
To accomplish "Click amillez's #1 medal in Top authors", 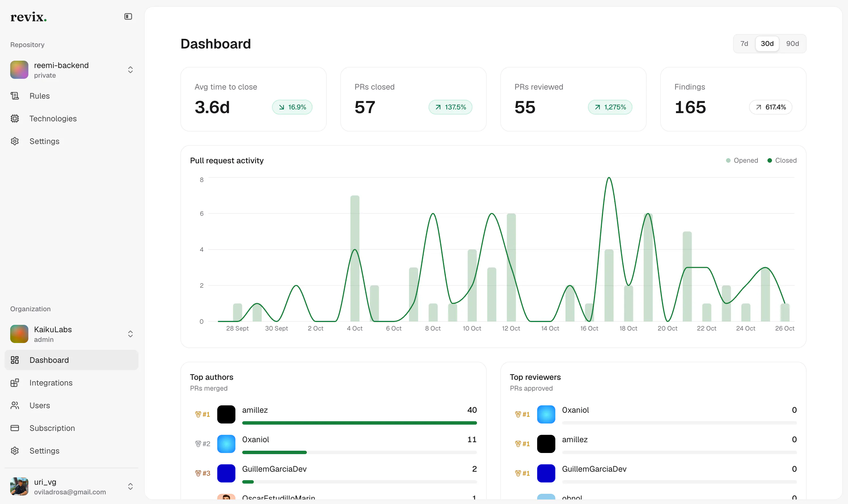I will point(202,414).
